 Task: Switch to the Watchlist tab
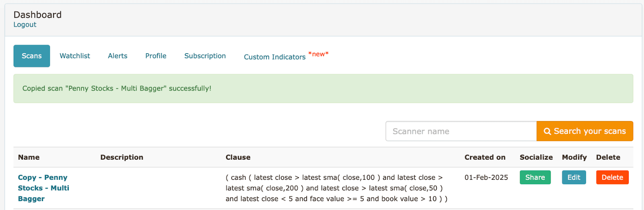[x=75, y=56]
